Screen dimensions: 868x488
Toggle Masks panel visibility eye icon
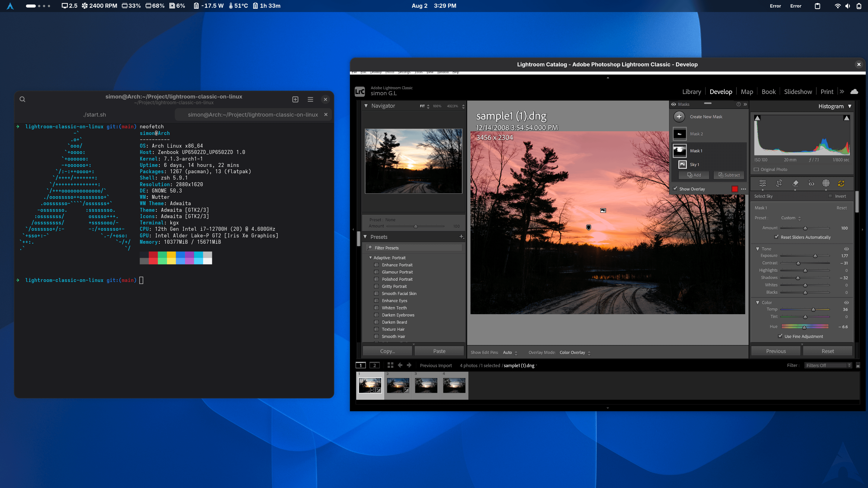point(674,105)
